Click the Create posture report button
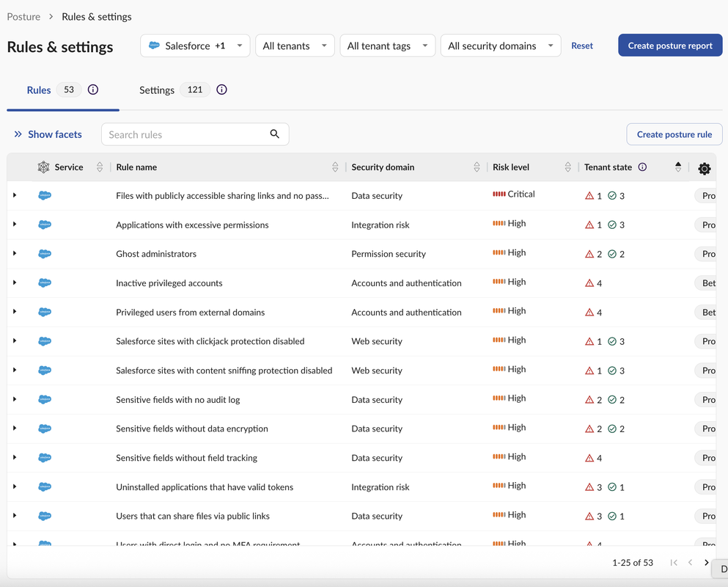The width and height of the screenshot is (728, 587). tap(669, 45)
